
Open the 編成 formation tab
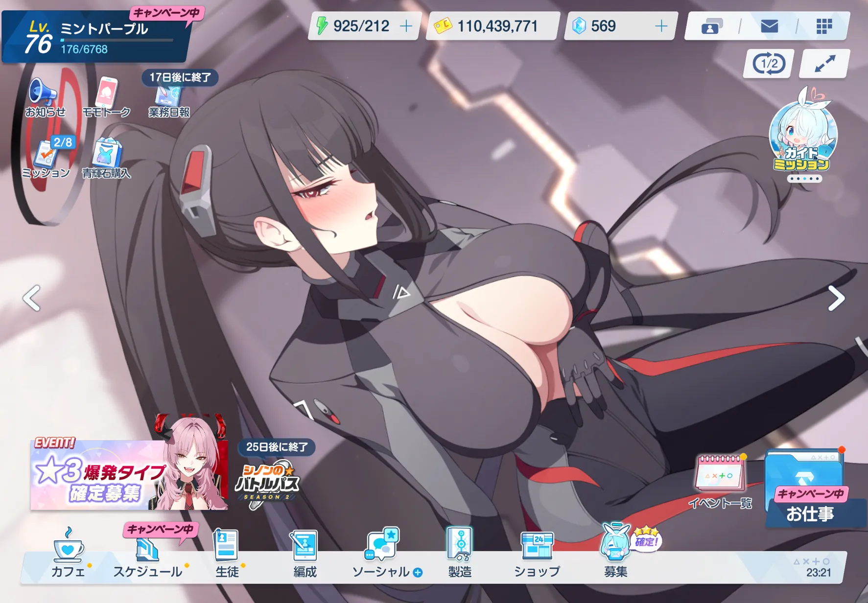pos(305,553)
